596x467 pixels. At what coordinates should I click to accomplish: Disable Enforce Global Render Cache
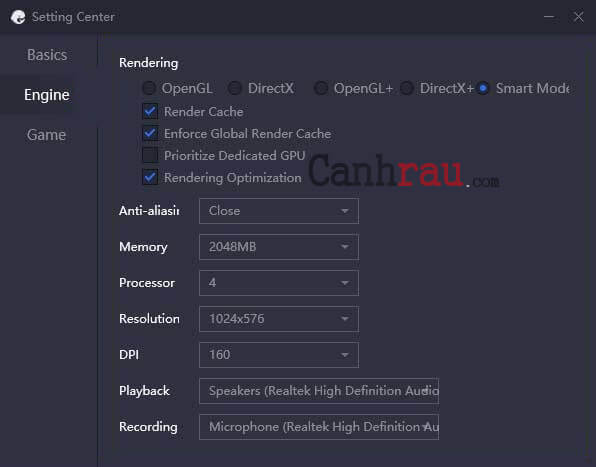coord(150,133)
